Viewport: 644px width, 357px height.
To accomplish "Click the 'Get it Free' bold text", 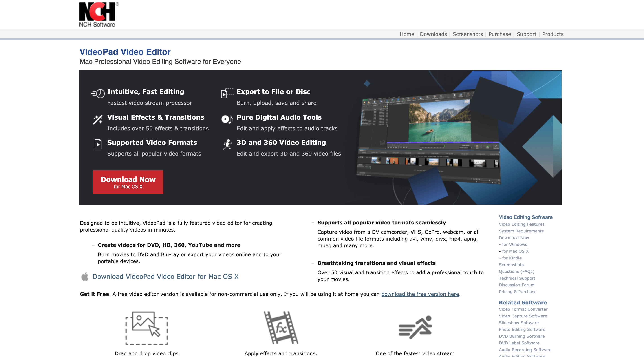I will [94, 294].
